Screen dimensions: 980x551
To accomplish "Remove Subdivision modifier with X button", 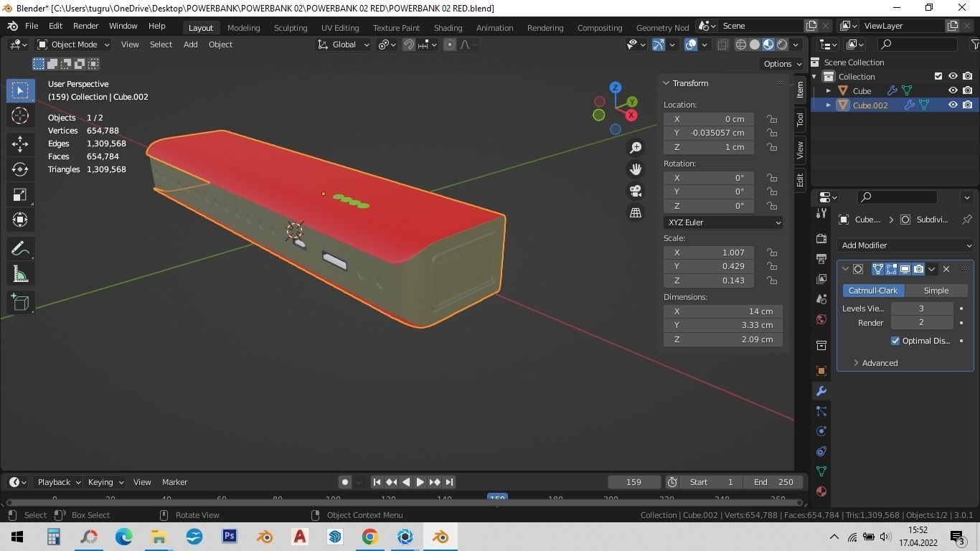I will coord(946,269).
